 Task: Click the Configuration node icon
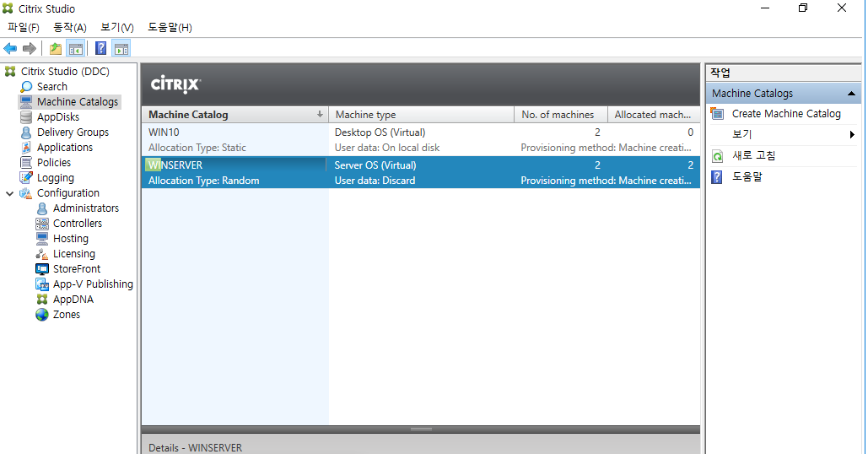click(26, 193)
